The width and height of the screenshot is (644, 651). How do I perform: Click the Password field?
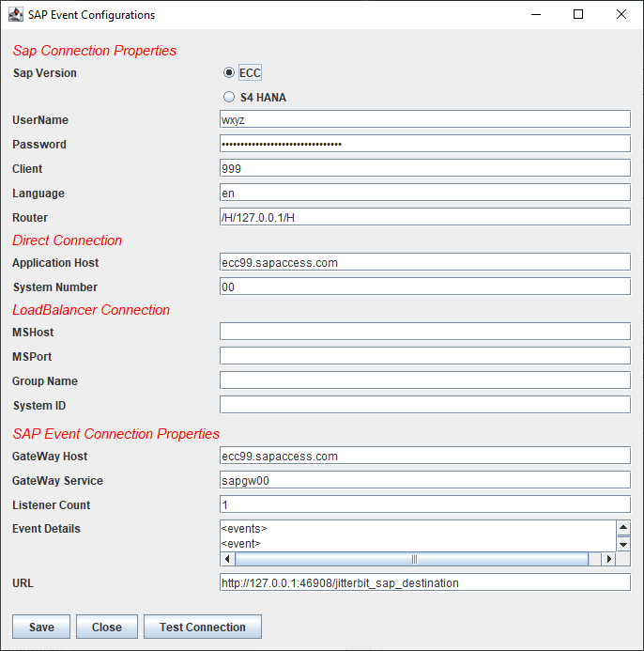click(x=424, y=144)
